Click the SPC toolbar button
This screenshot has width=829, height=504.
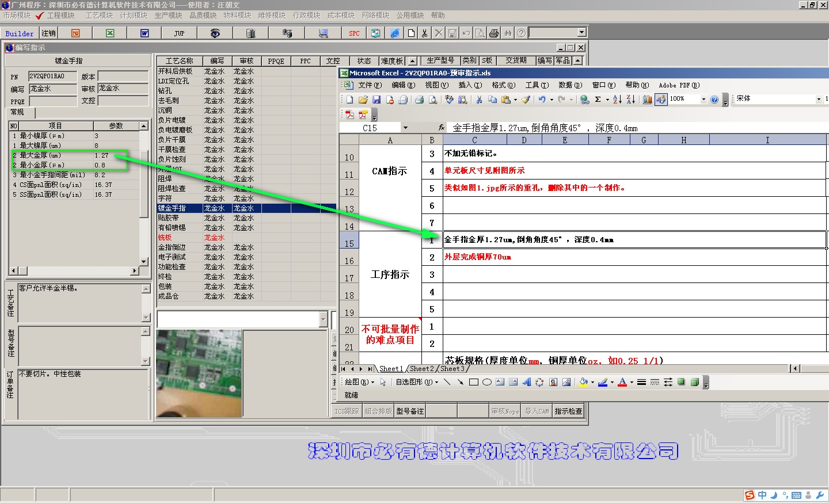[354, 33]
